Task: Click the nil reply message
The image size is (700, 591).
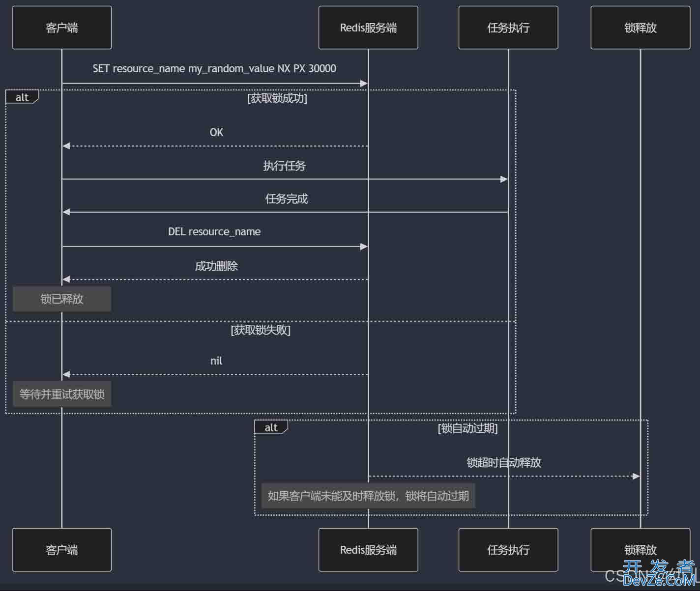Action: (x=216, y=361)
